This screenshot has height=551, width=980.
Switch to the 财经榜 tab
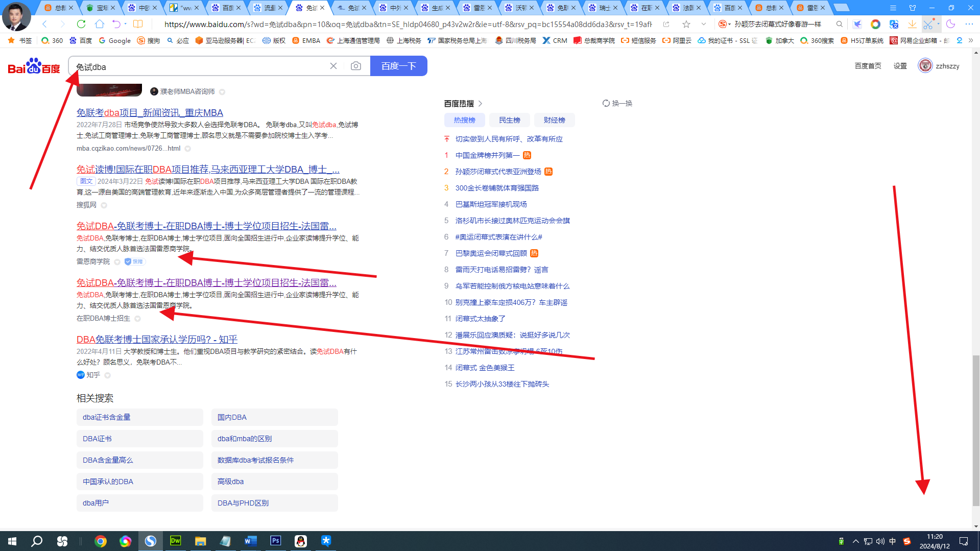554,120
